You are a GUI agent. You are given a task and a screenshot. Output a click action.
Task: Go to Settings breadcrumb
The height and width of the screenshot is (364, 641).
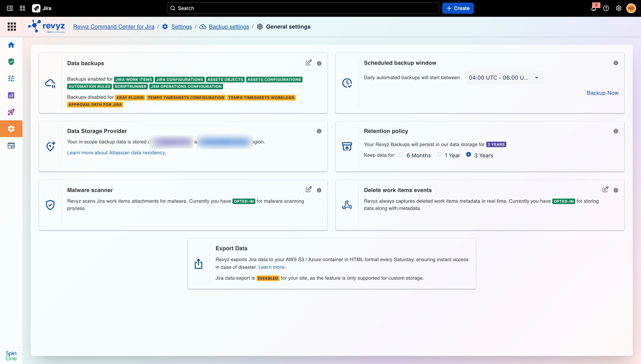click(181, 27)
